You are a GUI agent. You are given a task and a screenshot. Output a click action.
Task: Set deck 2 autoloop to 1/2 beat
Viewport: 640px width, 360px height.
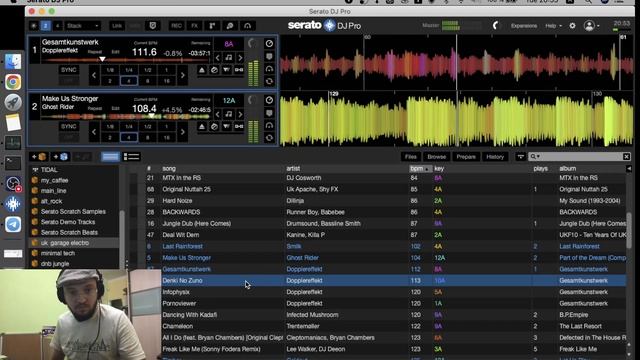(x=147, y=127)
